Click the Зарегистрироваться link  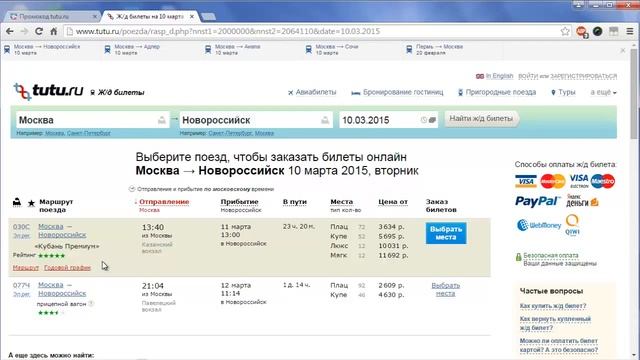(x=583, y=76)
